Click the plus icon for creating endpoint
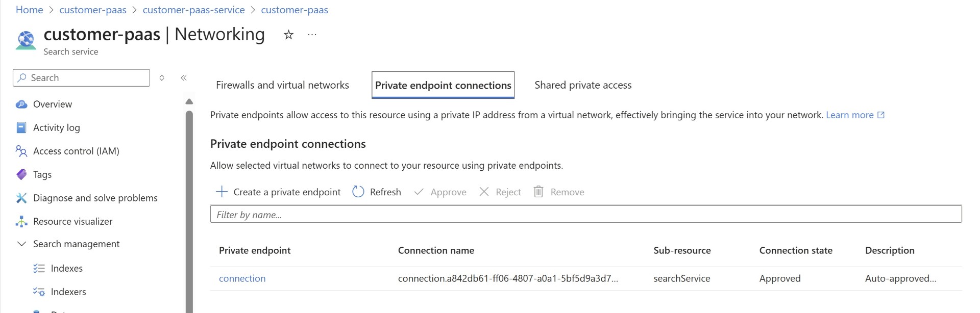Viewport: 980px width, 313px height. pyautogui.click(x=222, y=192)
